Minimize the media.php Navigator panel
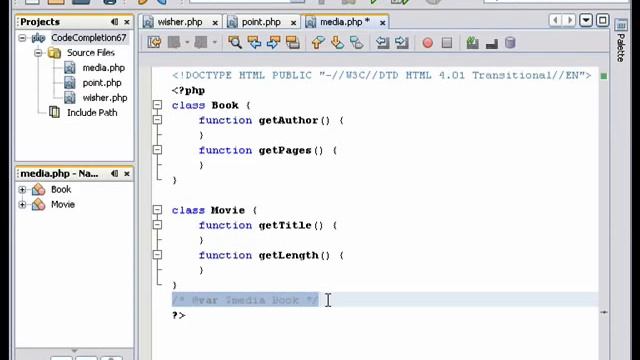The image size is (640, 360). coord(114,173)
